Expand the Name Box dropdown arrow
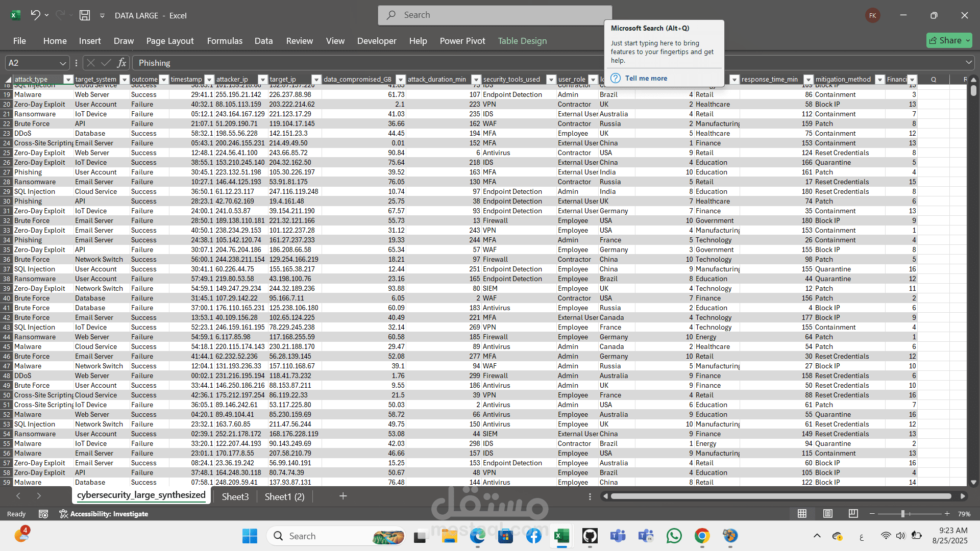The width and height of the screenshot is (980, 551). point(63,63)
